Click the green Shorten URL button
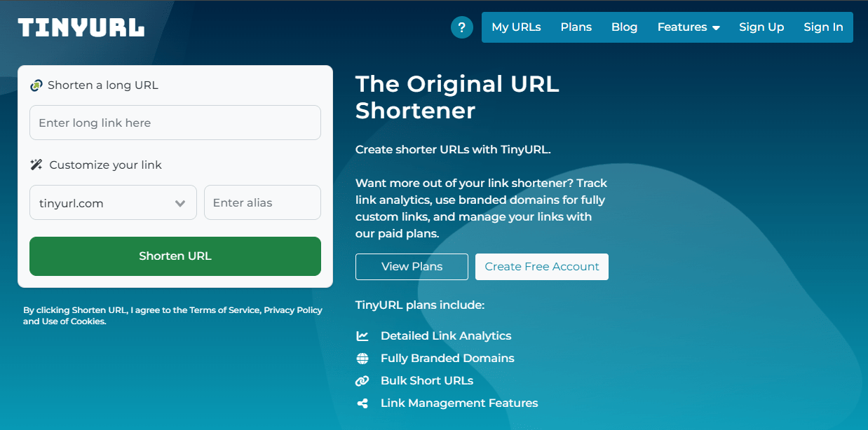 (x=175, y=256)
